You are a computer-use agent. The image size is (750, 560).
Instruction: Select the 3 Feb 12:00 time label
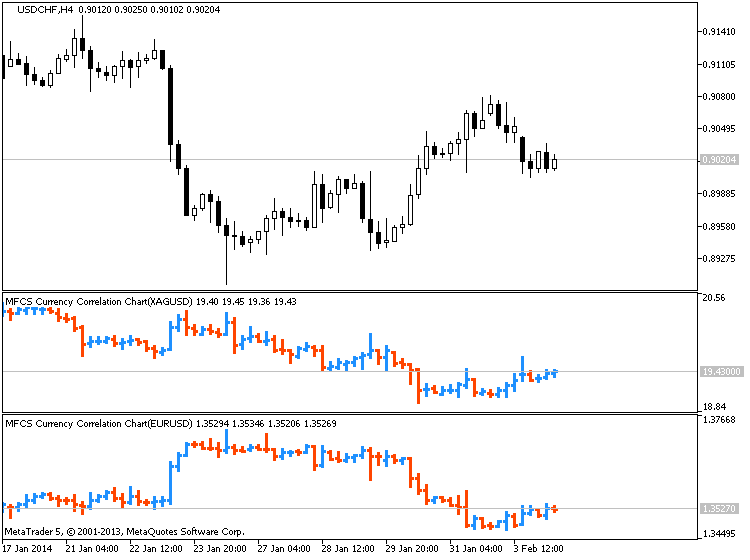point(538,548)
